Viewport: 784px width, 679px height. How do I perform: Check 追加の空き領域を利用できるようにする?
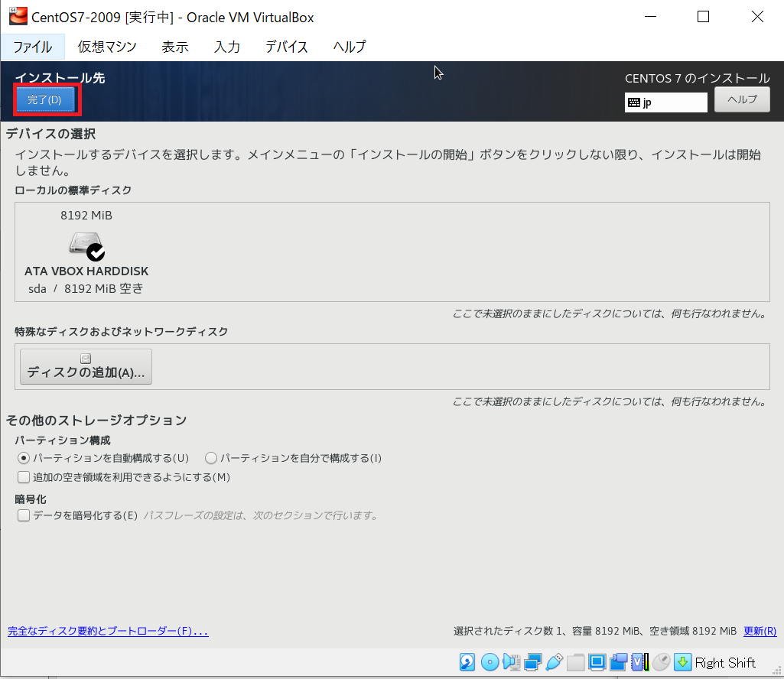22,477
